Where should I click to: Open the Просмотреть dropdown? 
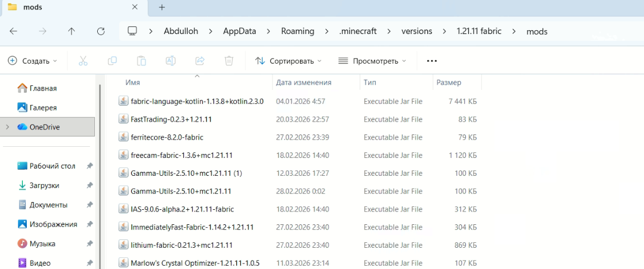tap(372, 61)
